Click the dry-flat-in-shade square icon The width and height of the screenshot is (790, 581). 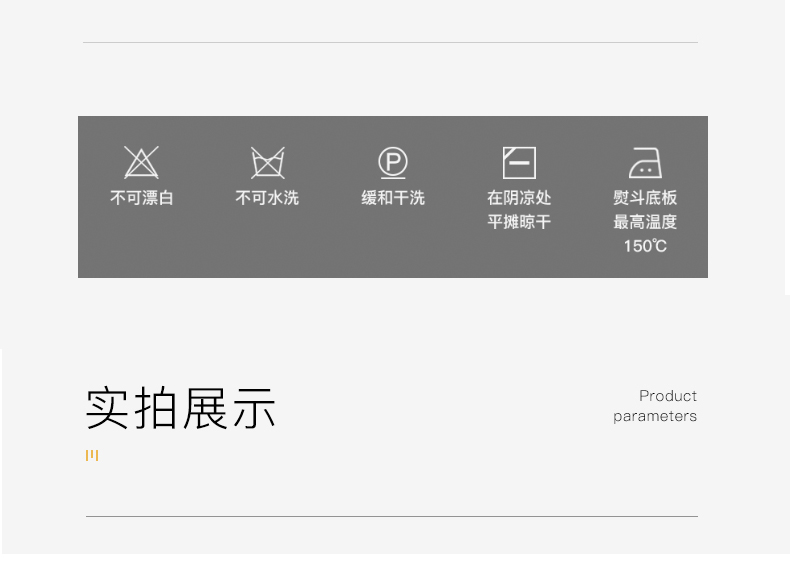(519, 163)
